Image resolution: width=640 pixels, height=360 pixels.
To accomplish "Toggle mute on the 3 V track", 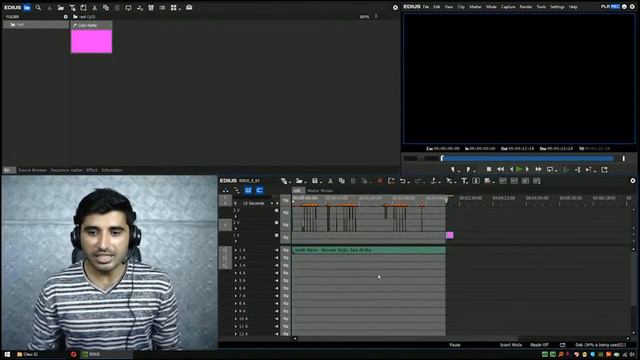I will [276, 211].
